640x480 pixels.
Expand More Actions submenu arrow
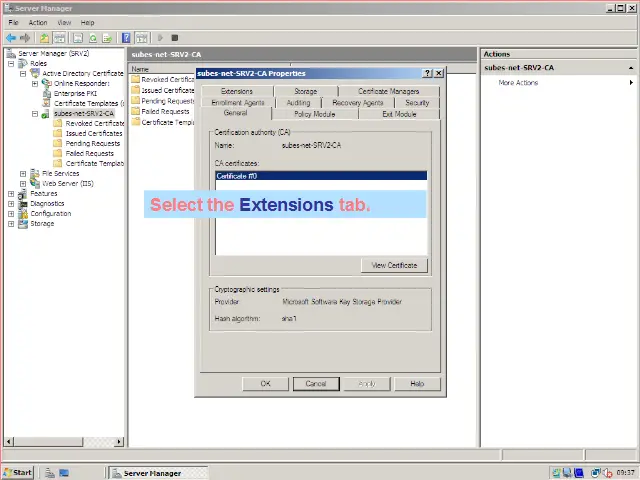pyautogui.click(x=631, y=83)
